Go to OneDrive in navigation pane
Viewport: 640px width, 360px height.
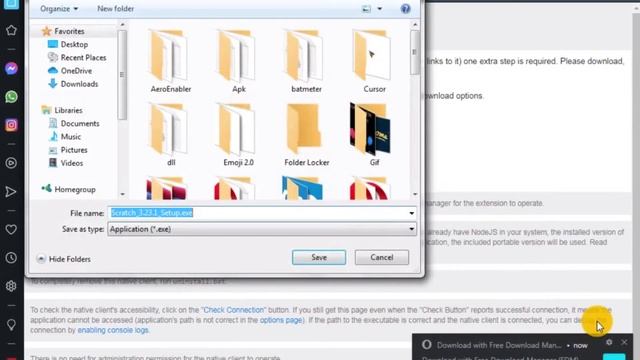pyautogui.click(x=70, y=71)
